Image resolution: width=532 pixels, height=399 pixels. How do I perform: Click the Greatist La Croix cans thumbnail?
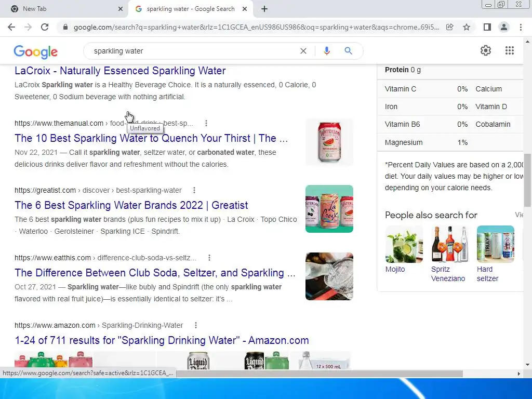point(329,209)
